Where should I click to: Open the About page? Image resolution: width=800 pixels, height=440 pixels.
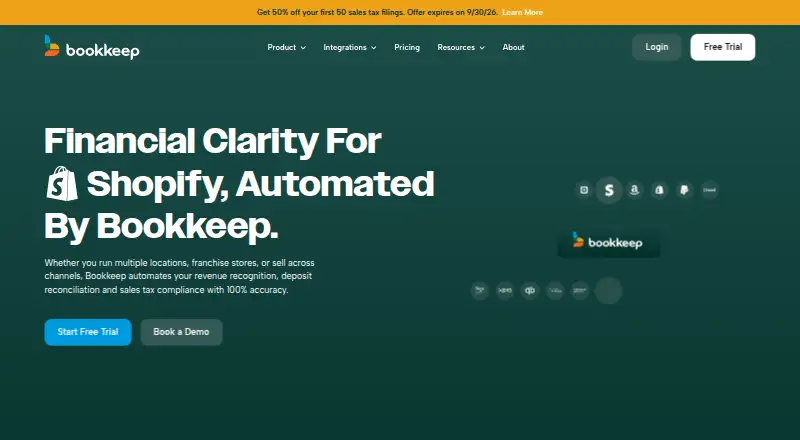(513, 47)
